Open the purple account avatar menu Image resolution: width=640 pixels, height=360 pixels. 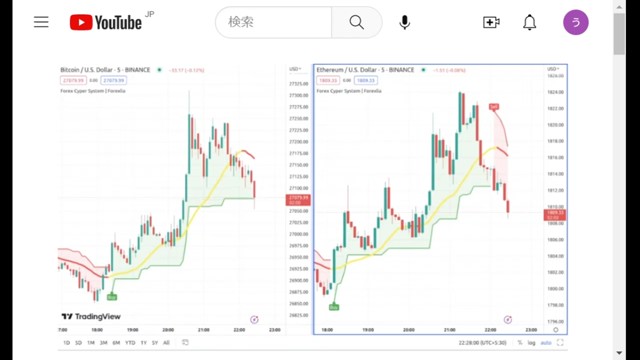pos(576,22)
